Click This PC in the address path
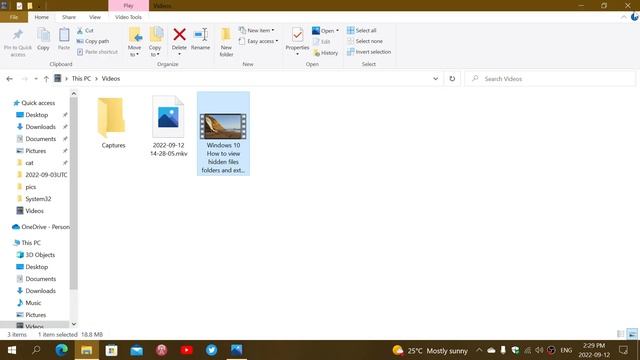 click(x=81, y=79)
